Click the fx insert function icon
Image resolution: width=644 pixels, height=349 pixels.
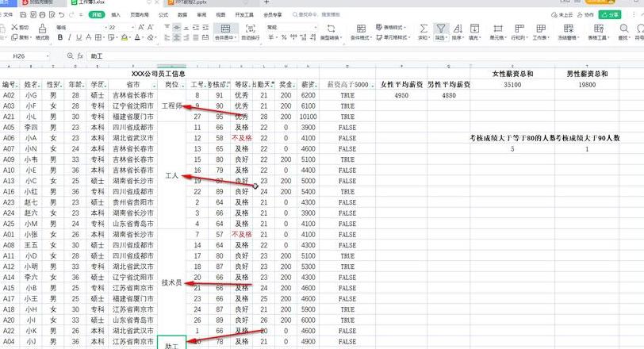(x=80, y=56)
